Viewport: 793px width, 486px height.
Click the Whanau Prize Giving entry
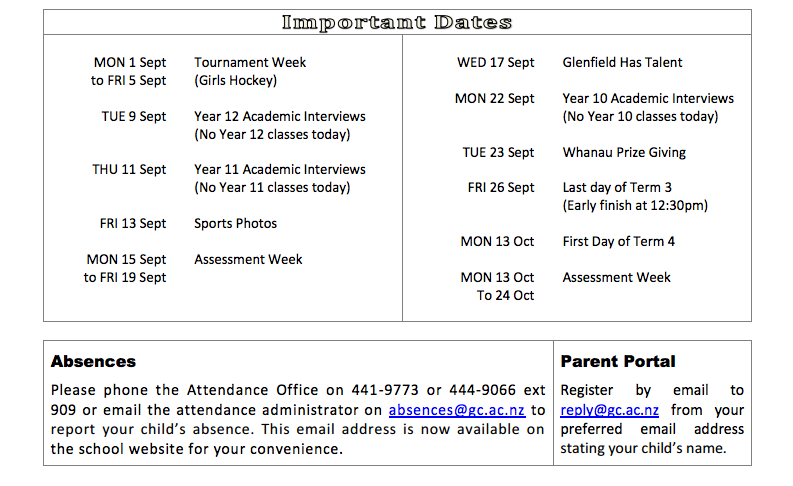tap(624, 153)
